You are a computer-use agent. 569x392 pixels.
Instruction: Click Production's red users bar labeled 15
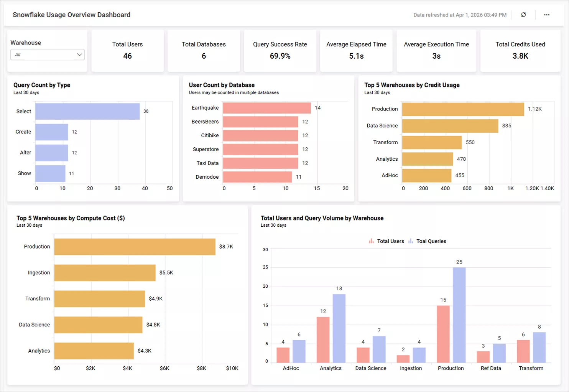click(443, 334)
